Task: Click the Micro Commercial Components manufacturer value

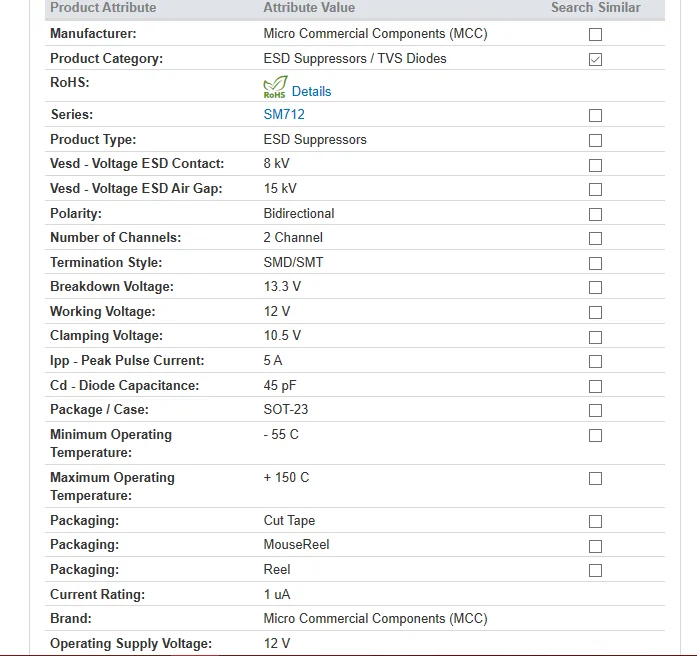Action: (x=376, y=33)
